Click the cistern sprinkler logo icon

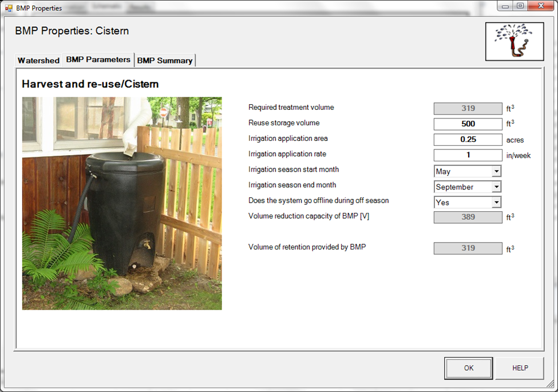coord(514,42)
